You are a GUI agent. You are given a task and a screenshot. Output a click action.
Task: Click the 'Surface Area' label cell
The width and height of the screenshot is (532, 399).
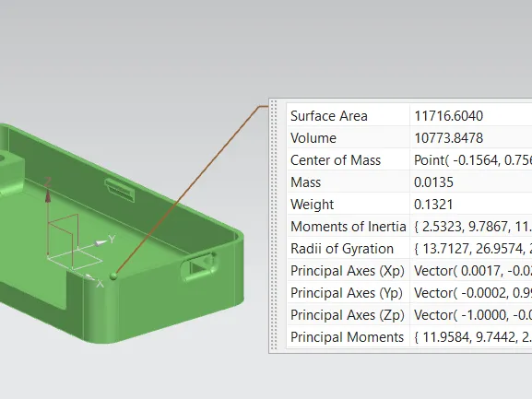pos(349,115)
